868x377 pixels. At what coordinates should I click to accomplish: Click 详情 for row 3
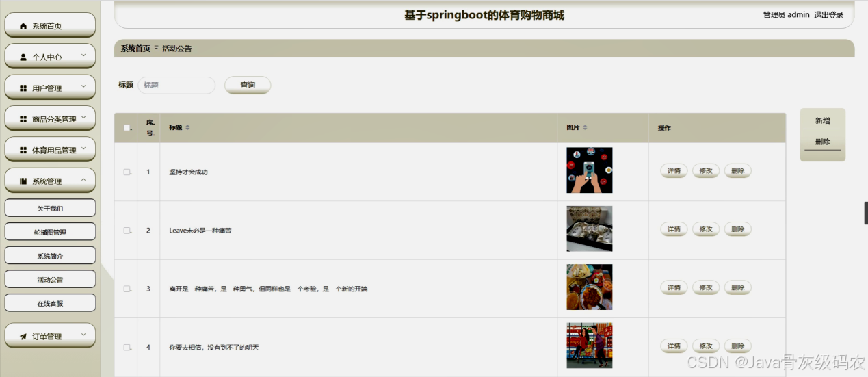click(x=674, y=288)
